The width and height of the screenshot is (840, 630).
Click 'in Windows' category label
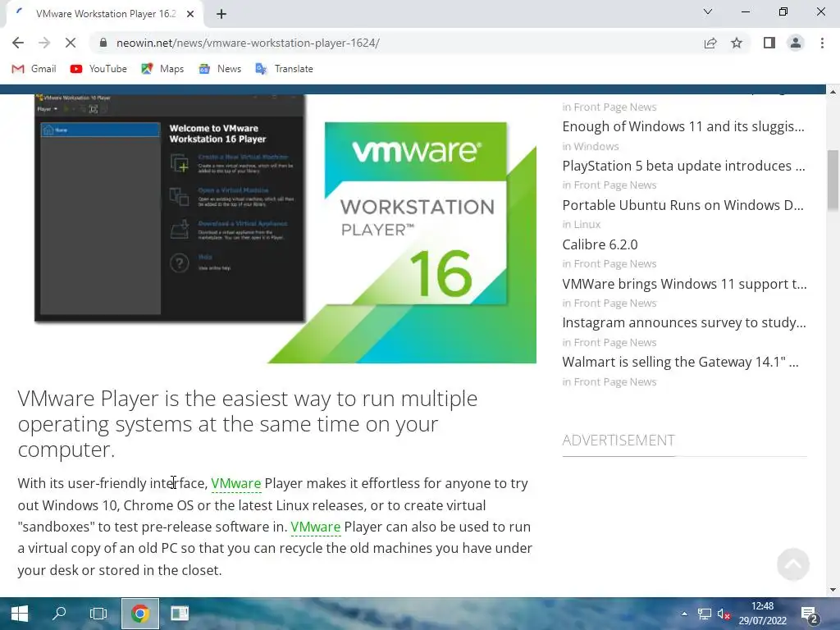(x=591, y=146)
